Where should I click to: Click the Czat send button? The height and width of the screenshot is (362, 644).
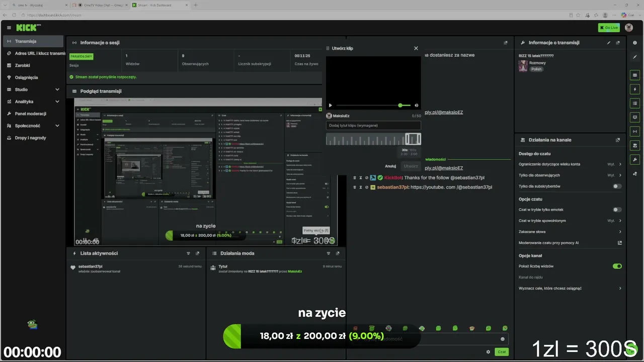coord(501,352)
